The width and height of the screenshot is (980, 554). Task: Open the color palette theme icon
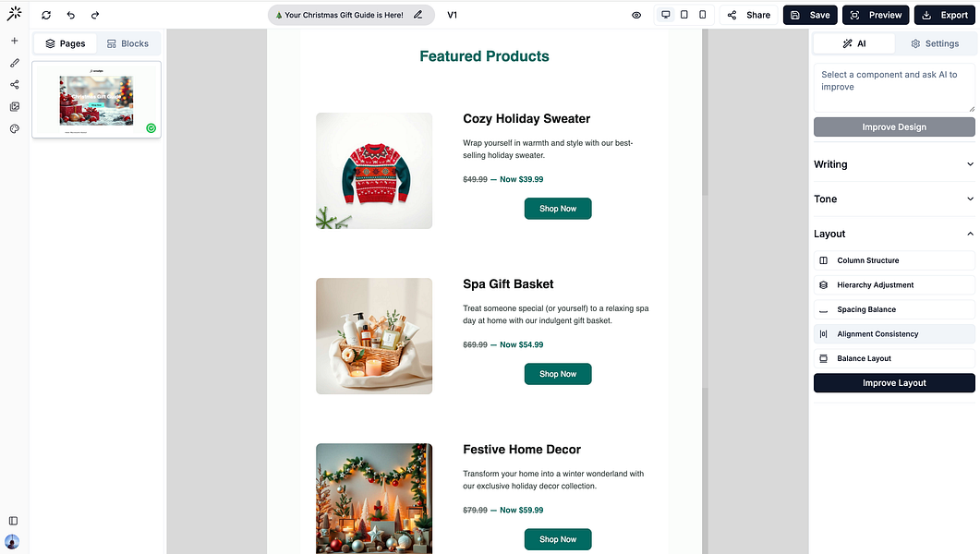14,129
